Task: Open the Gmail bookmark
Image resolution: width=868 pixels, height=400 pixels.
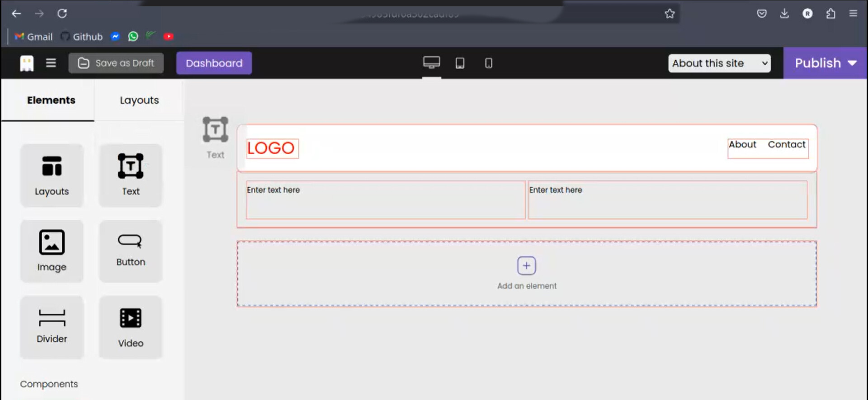Action: pos(33,37)
